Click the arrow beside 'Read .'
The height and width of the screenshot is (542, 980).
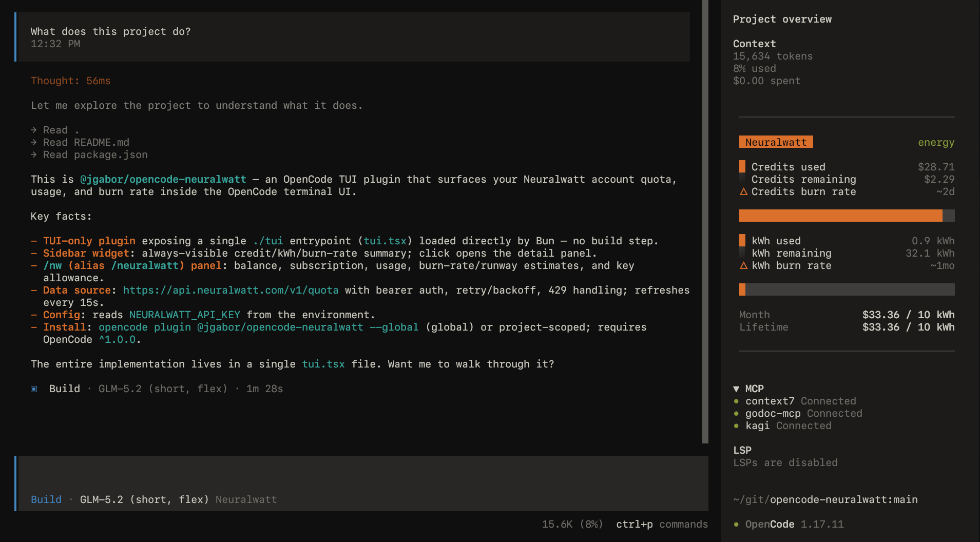(x=34, y=130)
